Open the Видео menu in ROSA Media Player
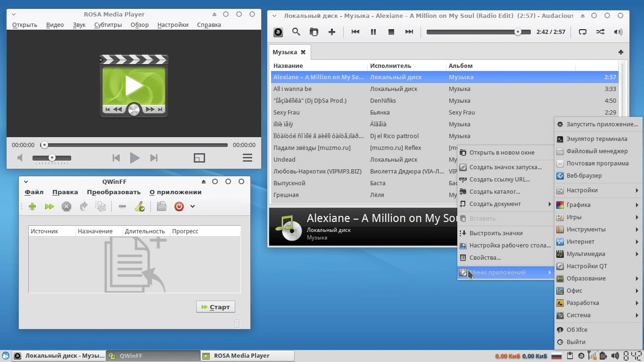The height and width of the screenshot is (362, 644). (x=55, y=25)
